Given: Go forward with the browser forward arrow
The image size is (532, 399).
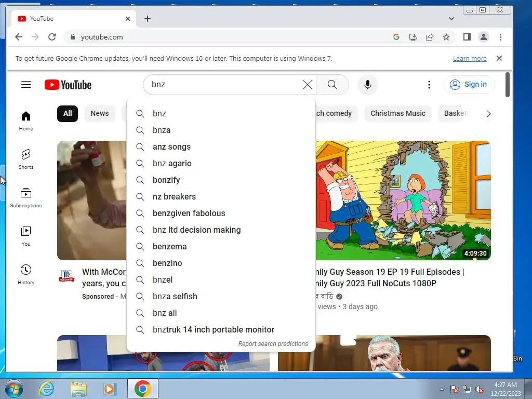Looking at the screenshot, I should point(35,37).
